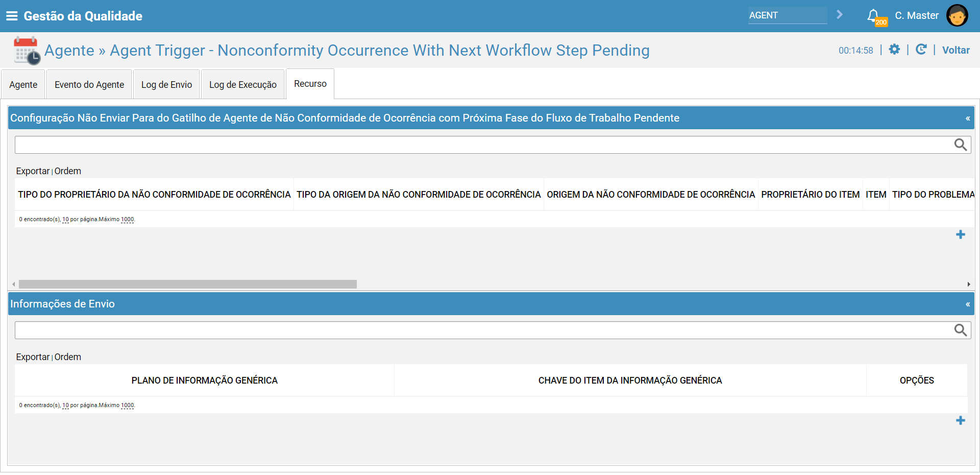The width and height of the screenshot is (980, 475).
Task: Click the scrollbar right arrow
Action: (x=968, y=284)
